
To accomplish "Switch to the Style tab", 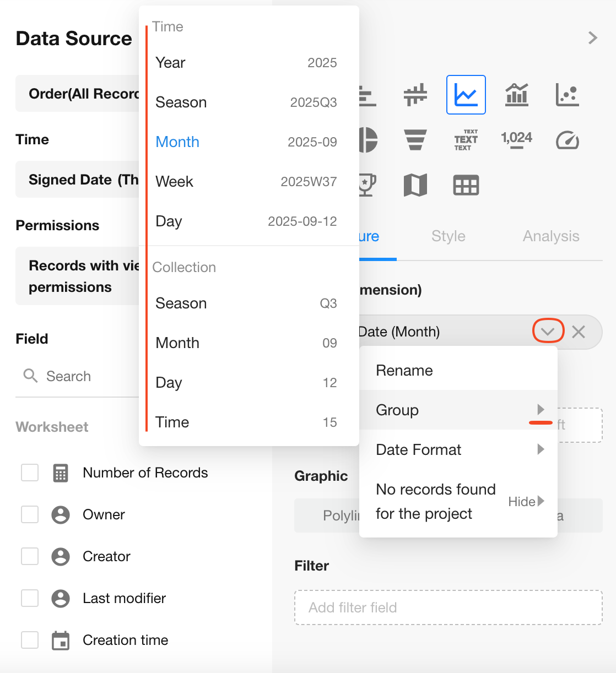I will pyautogui.click(x=448, y=236).
